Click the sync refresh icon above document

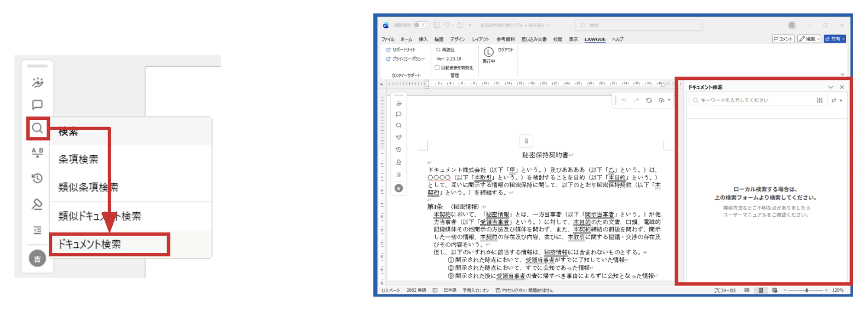point(649,101)
